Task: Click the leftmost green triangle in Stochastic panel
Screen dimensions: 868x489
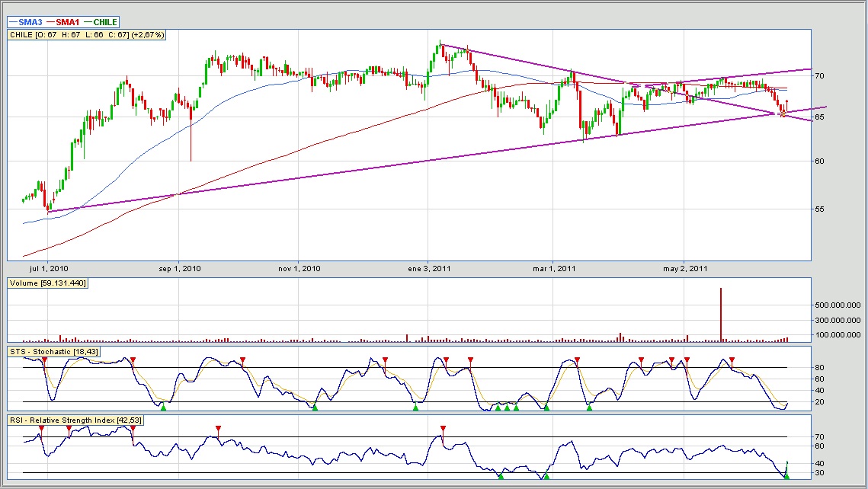Action: pyautogui.click(x=163, y=407)
